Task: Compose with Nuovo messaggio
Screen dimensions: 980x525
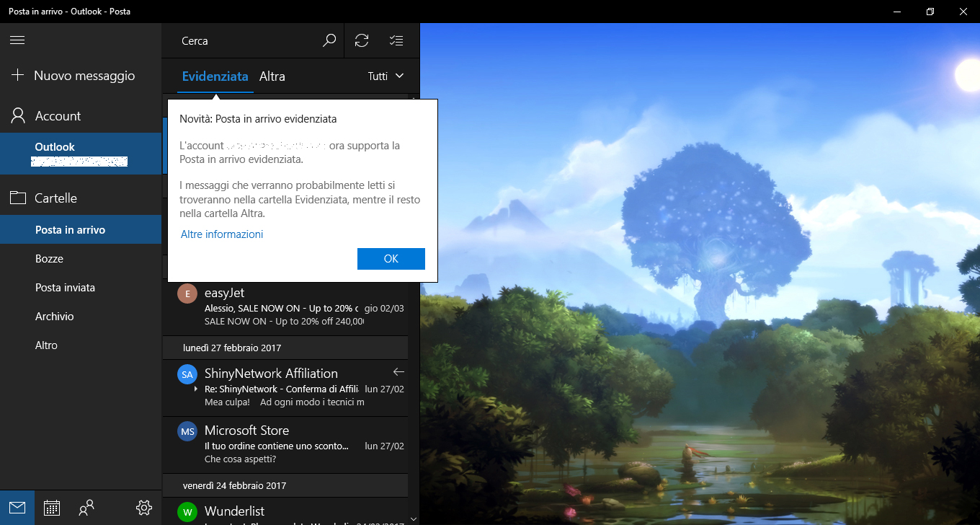Action: point(81,75)
